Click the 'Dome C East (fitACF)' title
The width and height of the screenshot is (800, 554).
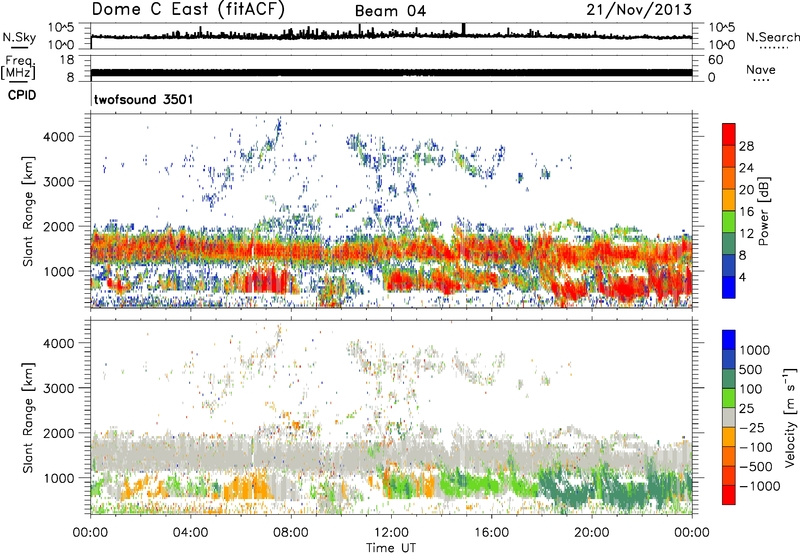click(188, 10)
